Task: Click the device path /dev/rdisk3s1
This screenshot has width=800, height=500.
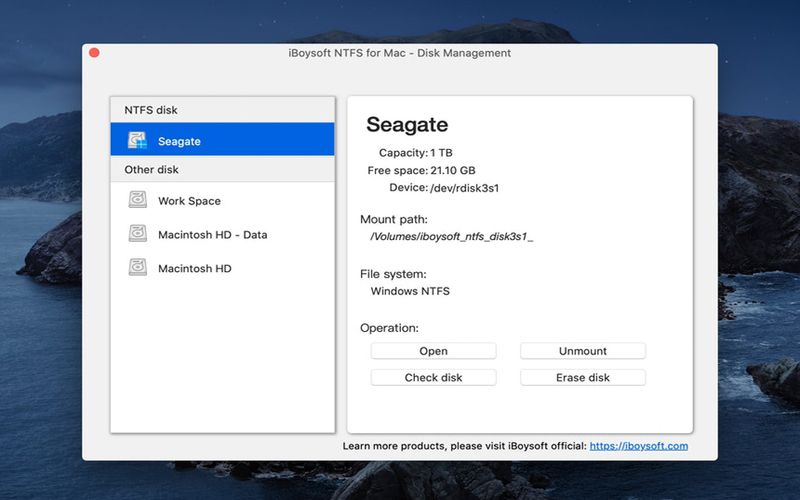Action: pyautogui.click(x=465, y=188)
